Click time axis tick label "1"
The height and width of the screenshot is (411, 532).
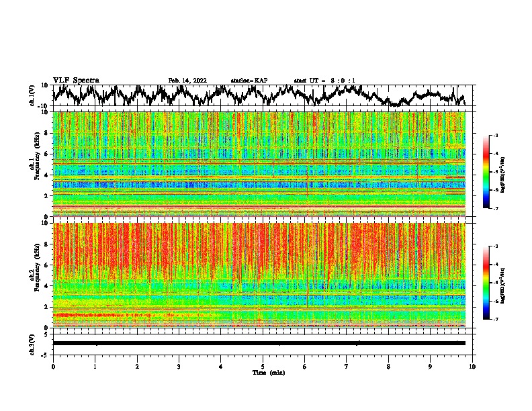click(x=95, y=367)
